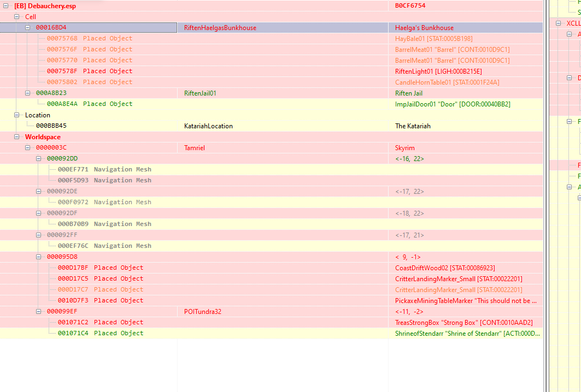Select the 0007576F Barrel placed object row
581x392 pixels.
click(x=271, y=49)
